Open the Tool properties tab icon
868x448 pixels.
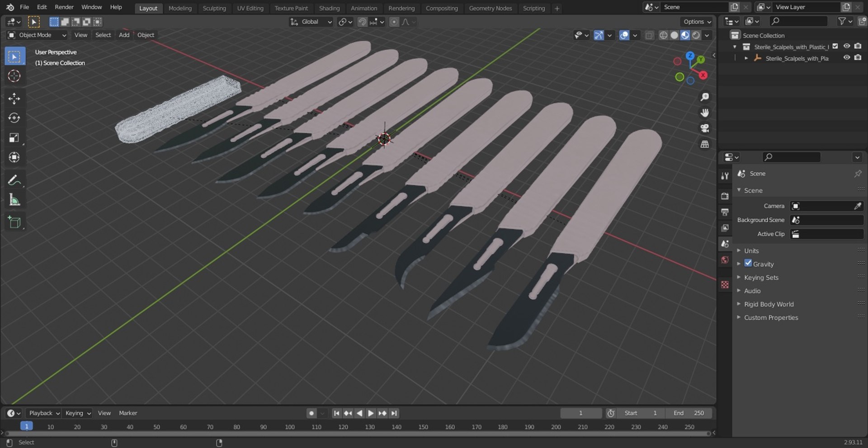click(725, 176)
